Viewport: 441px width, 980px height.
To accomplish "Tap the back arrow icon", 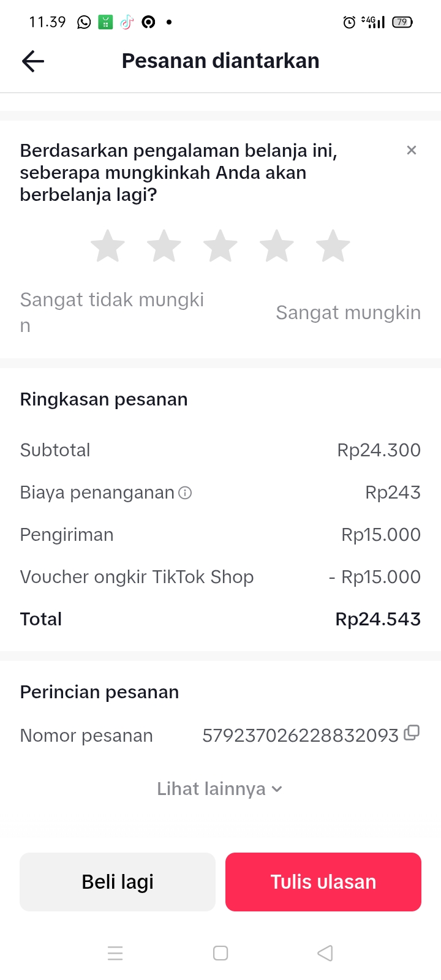I will (x=33, y=61).
